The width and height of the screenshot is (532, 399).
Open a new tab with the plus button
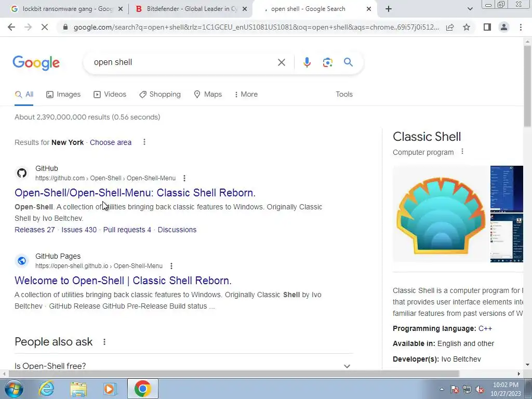tap(389, 9)
